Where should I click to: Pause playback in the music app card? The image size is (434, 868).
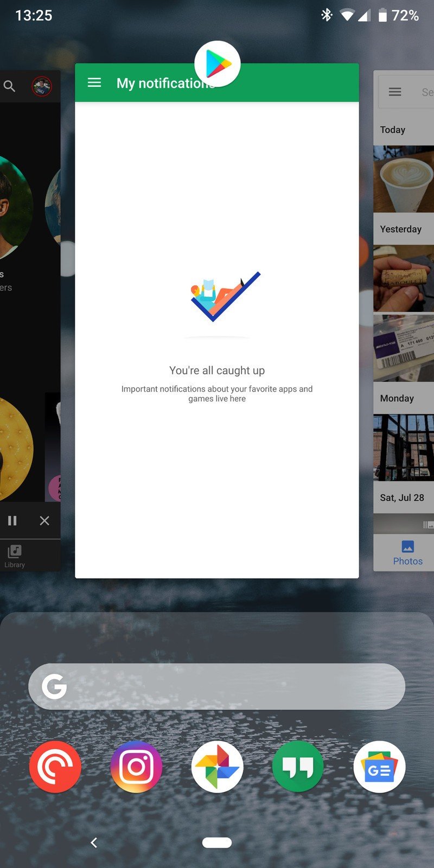pos(12,521)
